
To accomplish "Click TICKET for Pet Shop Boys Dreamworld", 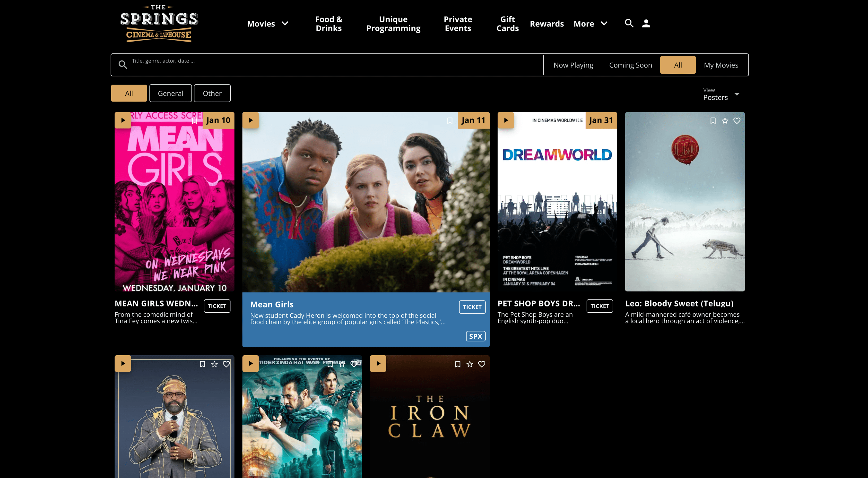I will 599,306.
